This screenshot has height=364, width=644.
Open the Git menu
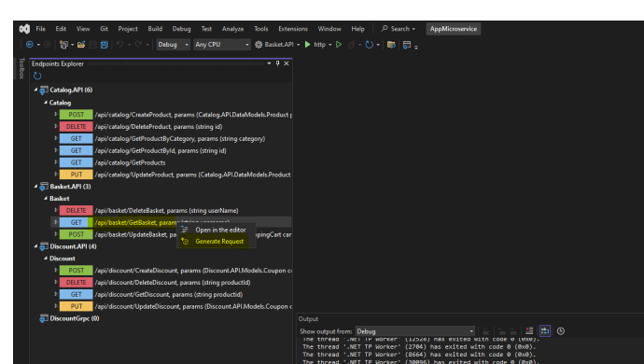[104, 29]
